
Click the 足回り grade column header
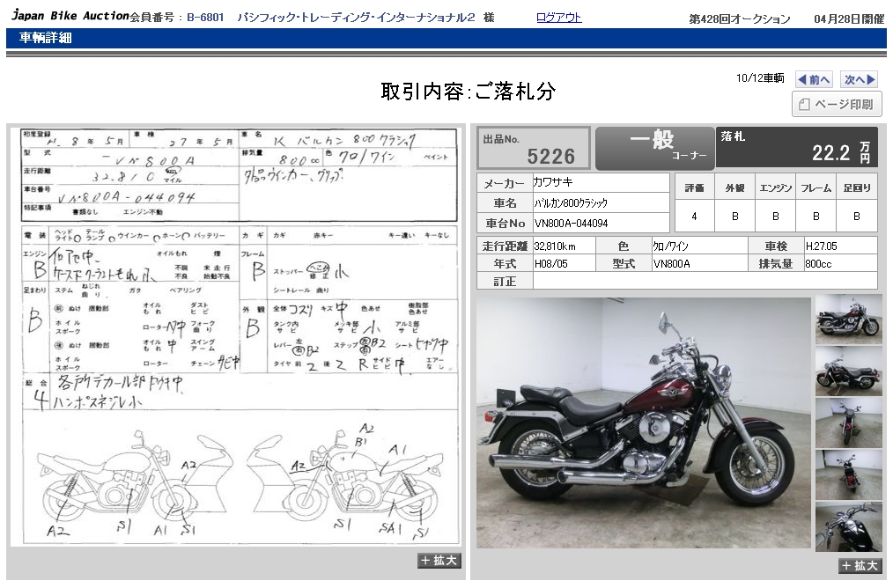pos(857,187)
